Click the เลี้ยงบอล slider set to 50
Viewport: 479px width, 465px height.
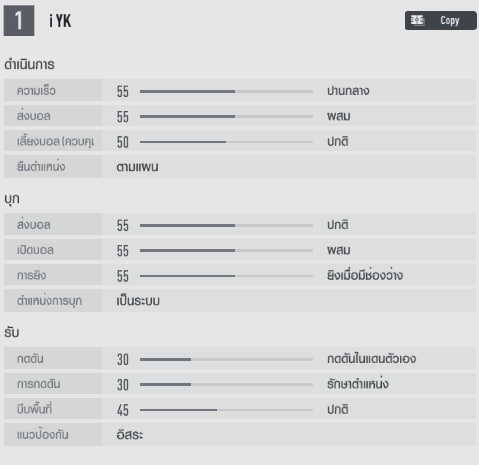(226, 142)
